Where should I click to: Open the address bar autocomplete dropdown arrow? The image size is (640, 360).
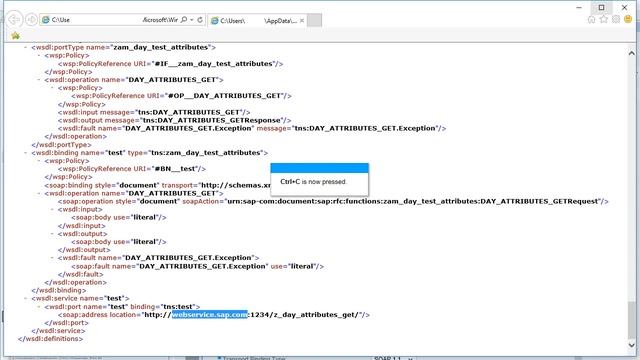pyautogui.click(x=191, y=20)
